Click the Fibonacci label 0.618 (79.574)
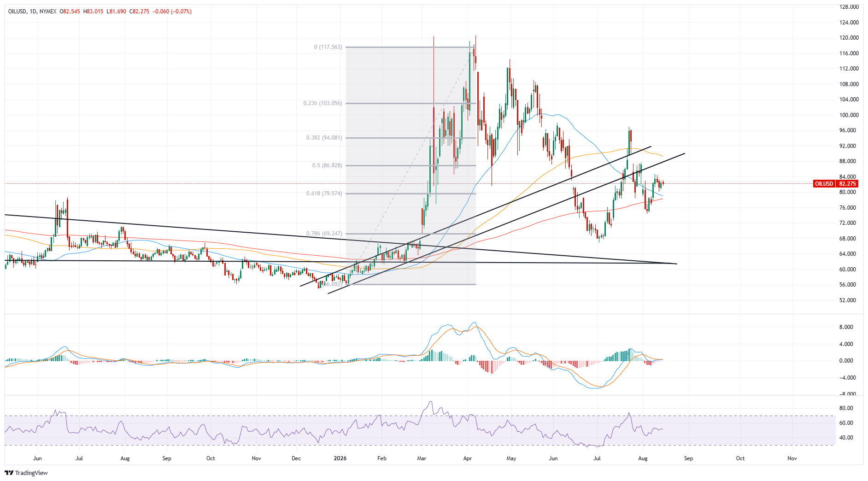 pyautogui.click(x=324, y=194)
